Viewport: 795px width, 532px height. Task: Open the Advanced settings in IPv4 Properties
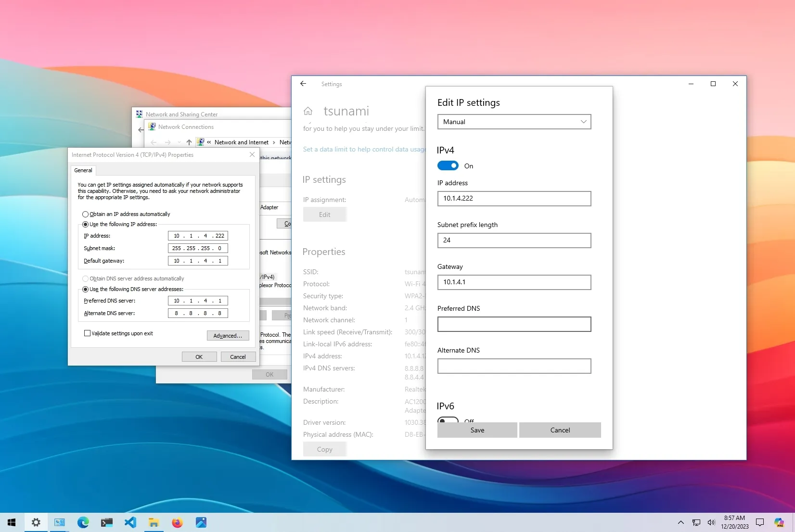[x=228, y=335]
